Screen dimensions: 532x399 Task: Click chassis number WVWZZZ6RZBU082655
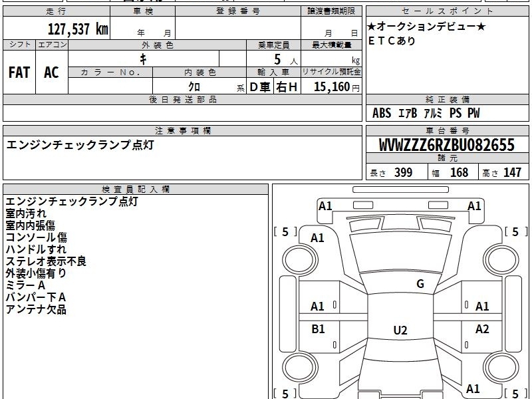tap(447, 145)
